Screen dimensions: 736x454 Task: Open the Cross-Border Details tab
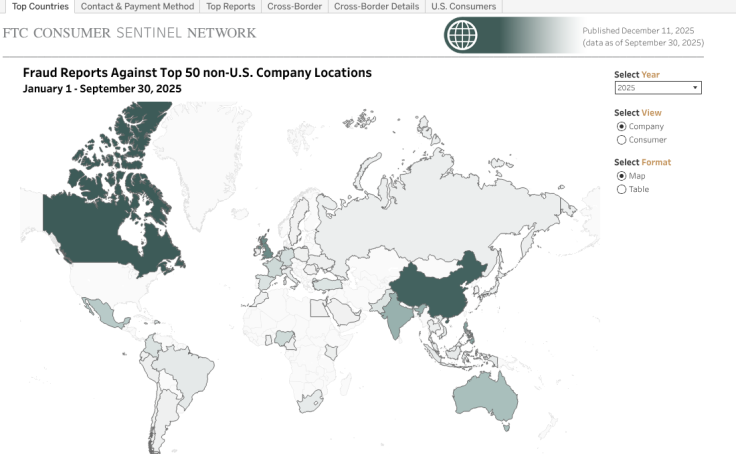pyautogui.click(x=376, y=7)
